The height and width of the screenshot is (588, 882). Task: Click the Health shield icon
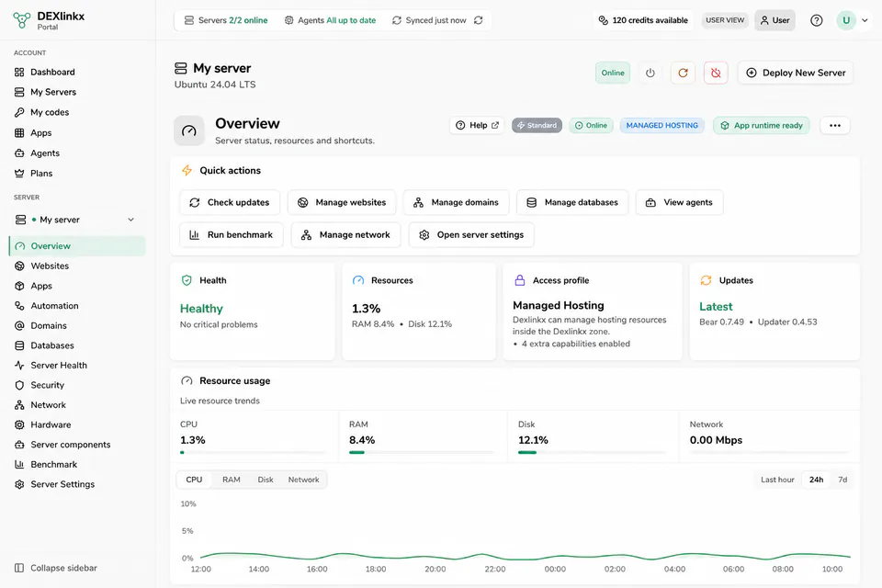point(187,280)
